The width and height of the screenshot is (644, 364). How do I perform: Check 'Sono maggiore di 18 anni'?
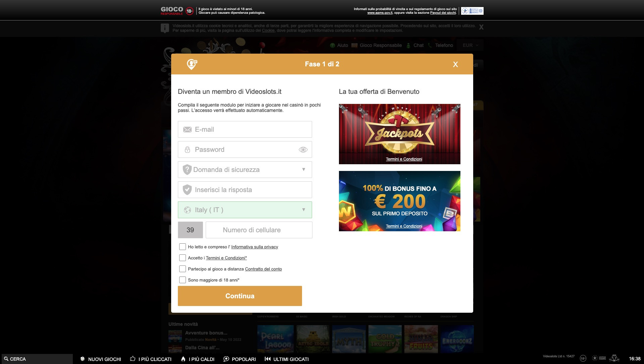[183, 280]
